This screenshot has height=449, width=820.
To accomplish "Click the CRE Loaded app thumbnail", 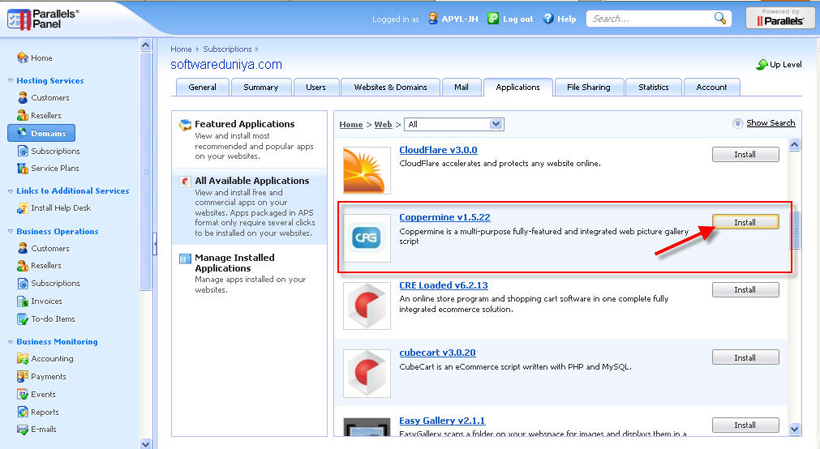I will (x=367, y=306).
